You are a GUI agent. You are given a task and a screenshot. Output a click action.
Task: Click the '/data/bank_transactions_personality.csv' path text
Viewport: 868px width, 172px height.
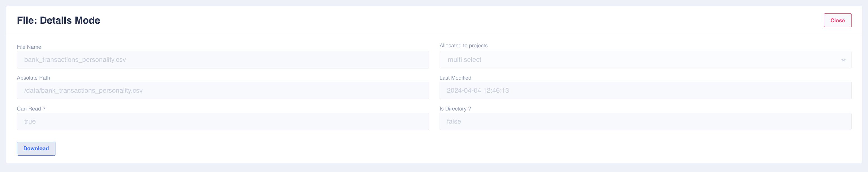click(83, 90)
